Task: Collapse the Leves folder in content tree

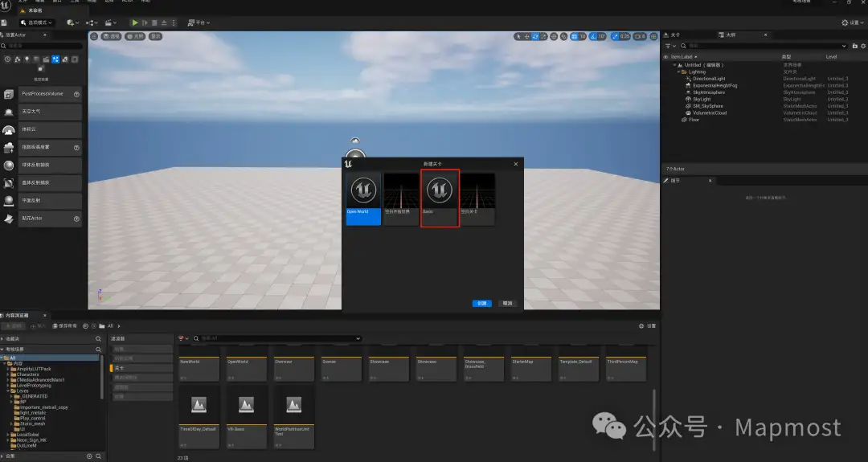Action: tap(8, 391)
